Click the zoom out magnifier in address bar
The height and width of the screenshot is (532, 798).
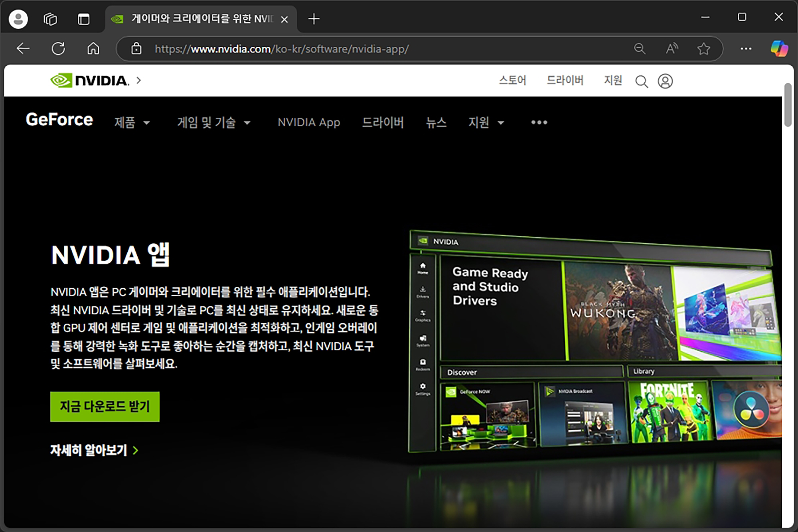coord(640,49)
